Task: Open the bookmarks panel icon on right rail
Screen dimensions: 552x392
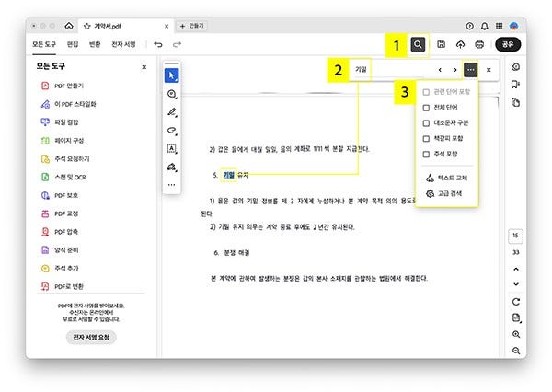Action: click(515, 85)
